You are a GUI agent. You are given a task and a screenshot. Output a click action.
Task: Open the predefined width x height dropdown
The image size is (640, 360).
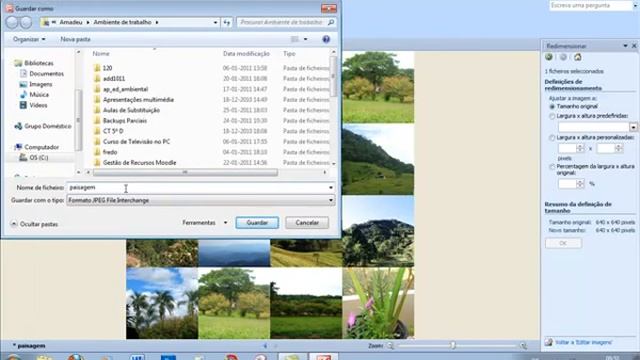pos(633,127)
